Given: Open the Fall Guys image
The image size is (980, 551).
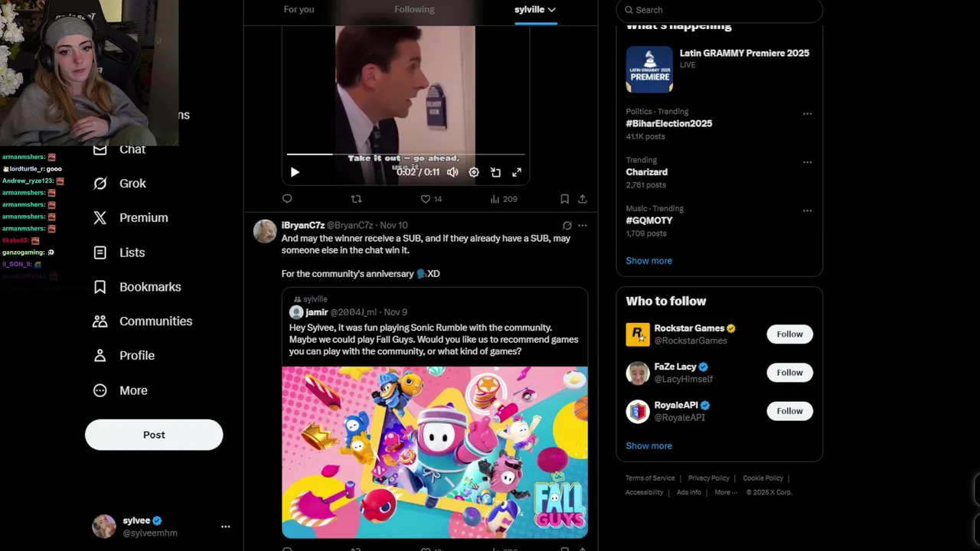Looking at the screenshot, I should 434,452.
